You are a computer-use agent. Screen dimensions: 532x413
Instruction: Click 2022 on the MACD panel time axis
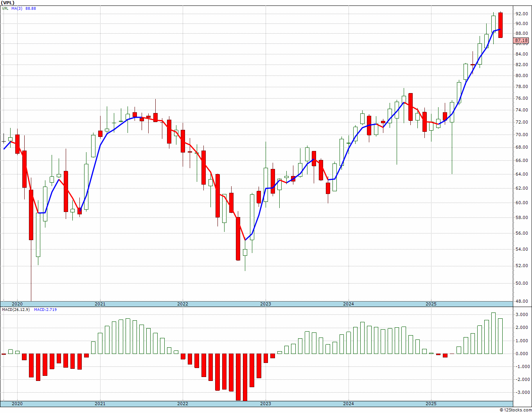[183, 404]
